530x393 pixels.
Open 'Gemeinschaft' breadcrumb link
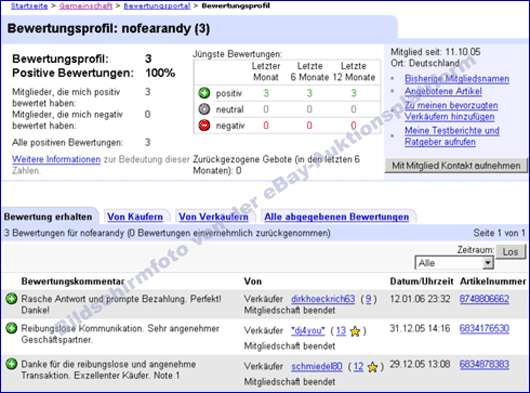click(x=86, y=6)
